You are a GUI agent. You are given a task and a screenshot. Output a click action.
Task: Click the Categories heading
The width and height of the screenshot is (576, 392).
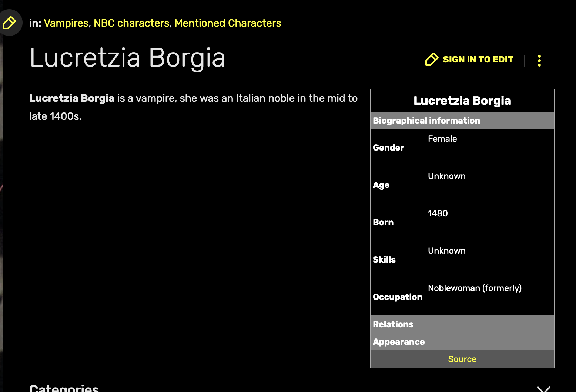[x=64, y=388]
